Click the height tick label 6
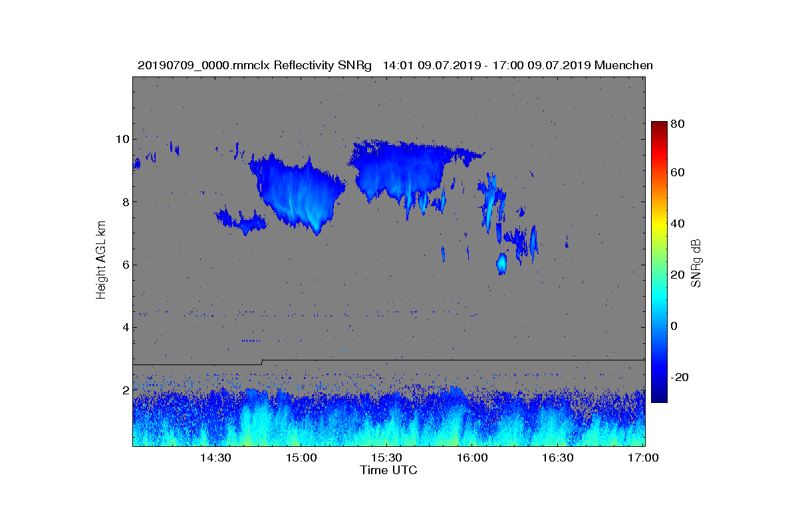The image size is (798, 532). [125, 265]
